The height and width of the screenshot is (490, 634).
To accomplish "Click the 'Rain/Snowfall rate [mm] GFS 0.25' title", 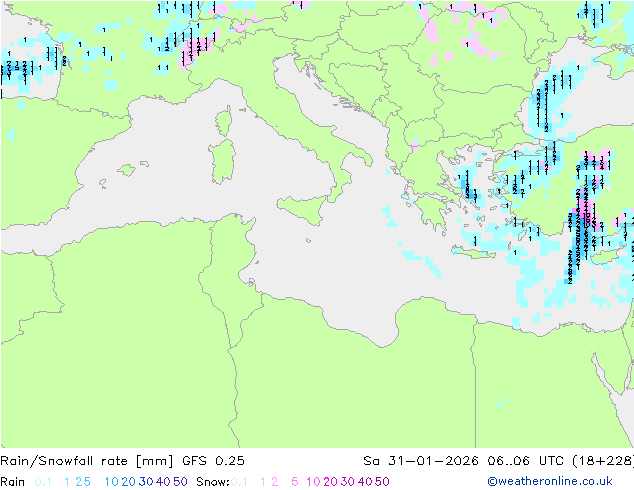I will [x=122, y=461].
